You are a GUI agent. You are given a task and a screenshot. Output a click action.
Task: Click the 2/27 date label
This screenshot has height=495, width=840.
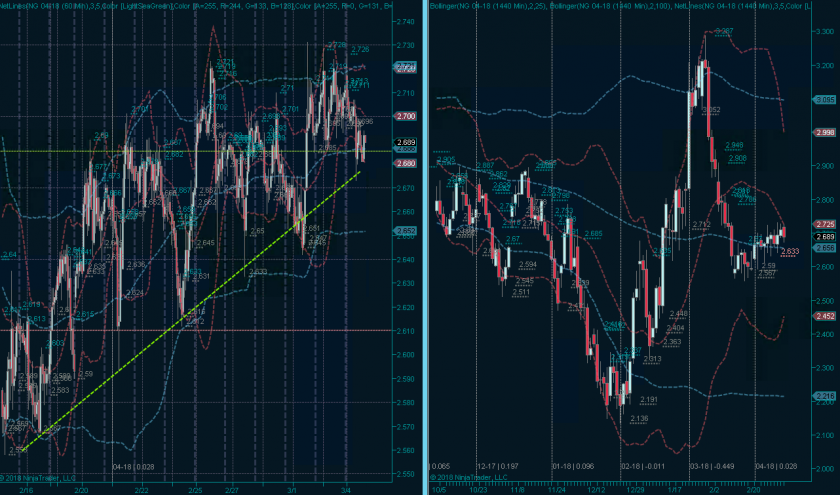231,490
